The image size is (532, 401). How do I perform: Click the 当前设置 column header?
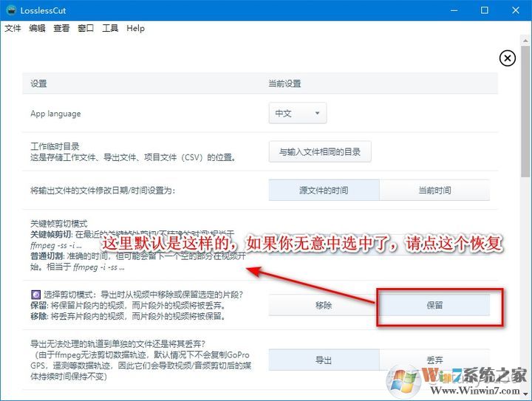click(284, 83)
